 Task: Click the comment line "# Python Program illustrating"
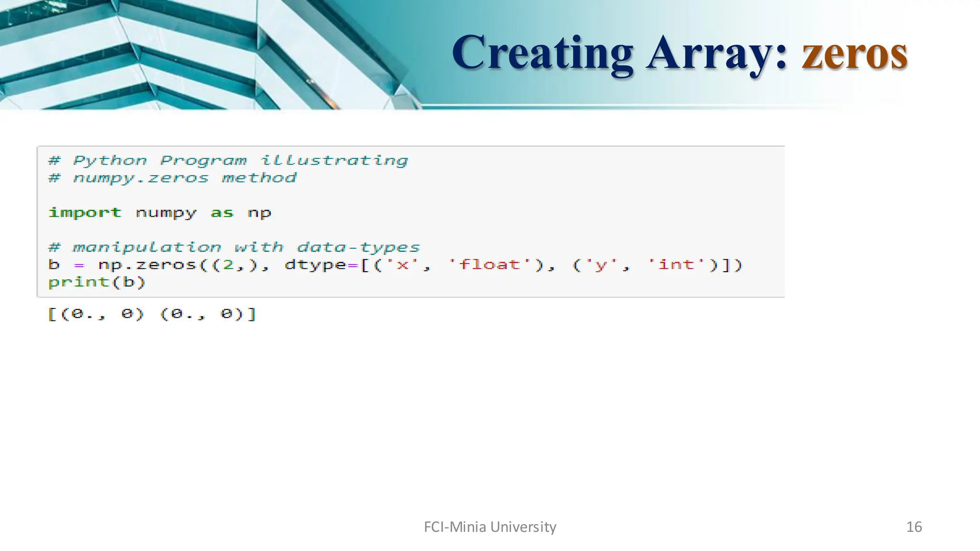tap(228, 161)
